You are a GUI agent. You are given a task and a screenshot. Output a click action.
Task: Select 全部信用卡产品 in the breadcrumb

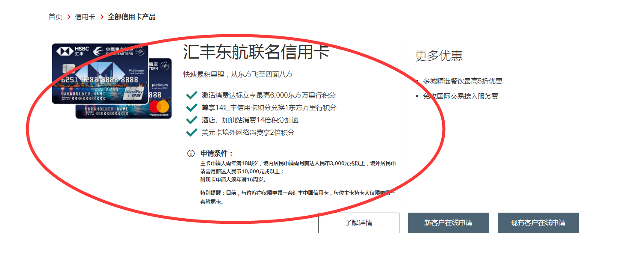[x=132, y=17]
